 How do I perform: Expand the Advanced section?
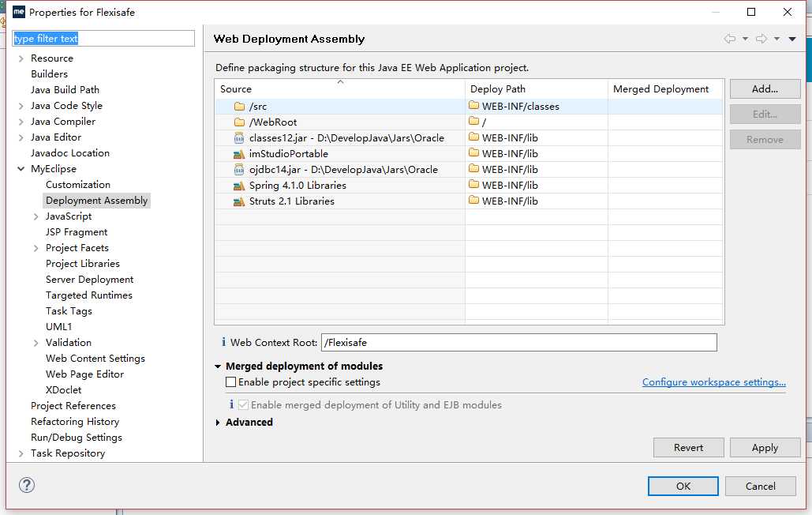219,423
